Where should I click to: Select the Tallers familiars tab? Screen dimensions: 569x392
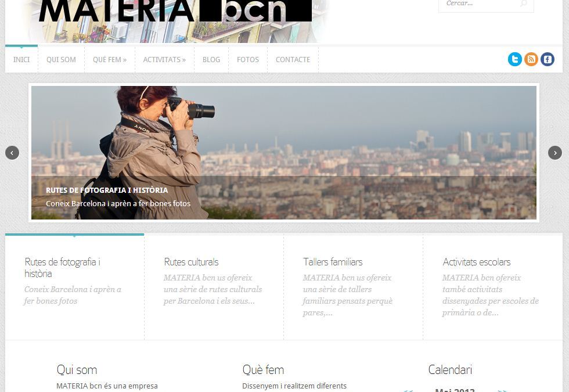(354, 287)
